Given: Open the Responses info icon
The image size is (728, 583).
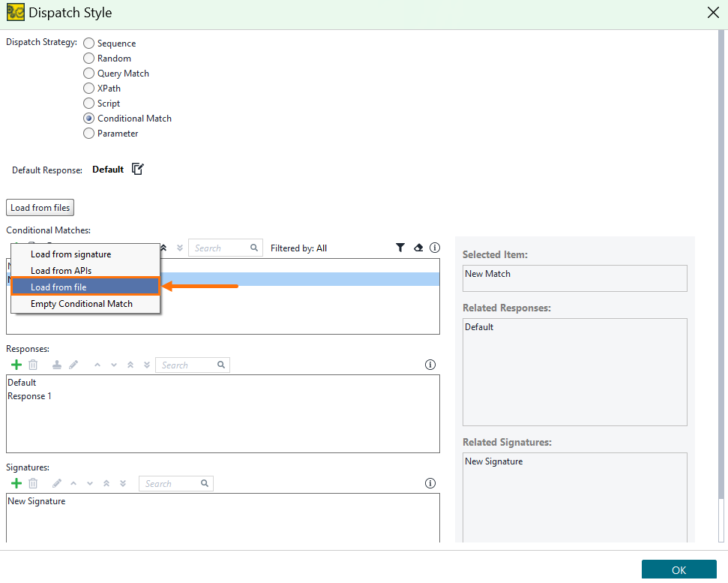Looking at the screenshot, I should pyautogui.click(x=430, y=365).
